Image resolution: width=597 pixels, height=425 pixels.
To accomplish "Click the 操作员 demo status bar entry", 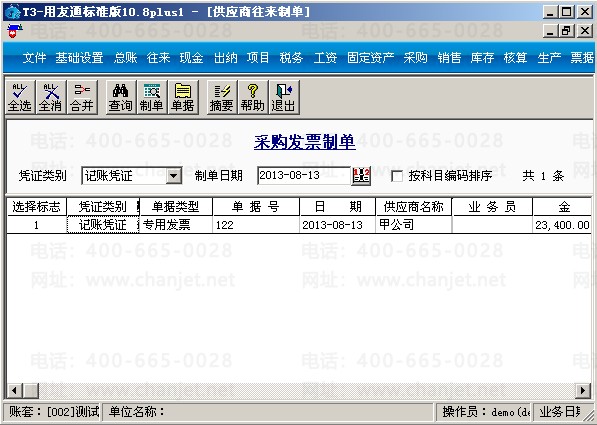I will click(485, 412).
